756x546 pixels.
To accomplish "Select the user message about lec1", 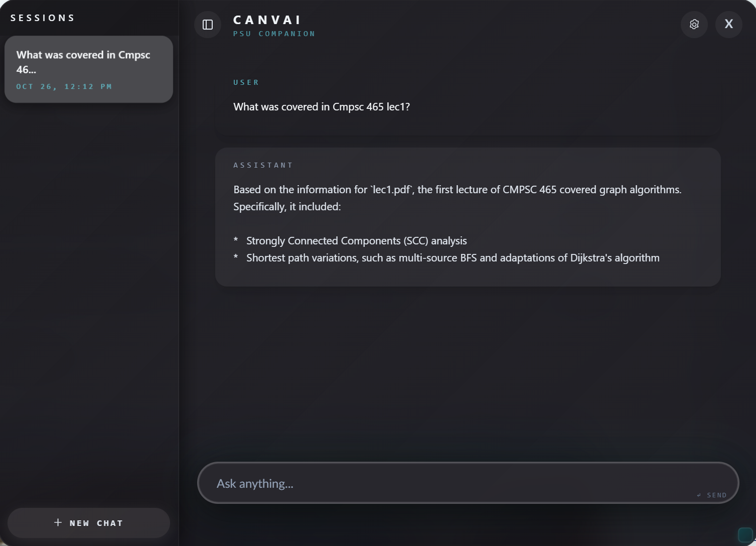I will coord(322,107).
